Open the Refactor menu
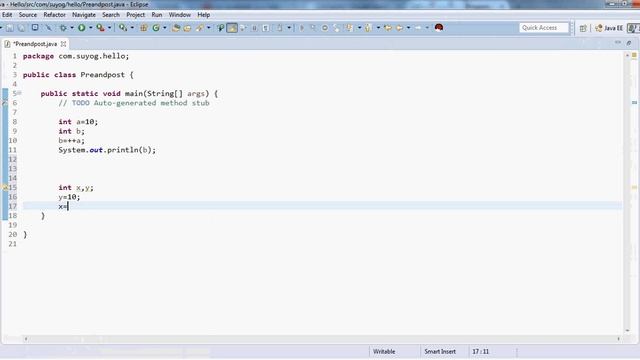This screenshot has height=360, width=640. 54,15
